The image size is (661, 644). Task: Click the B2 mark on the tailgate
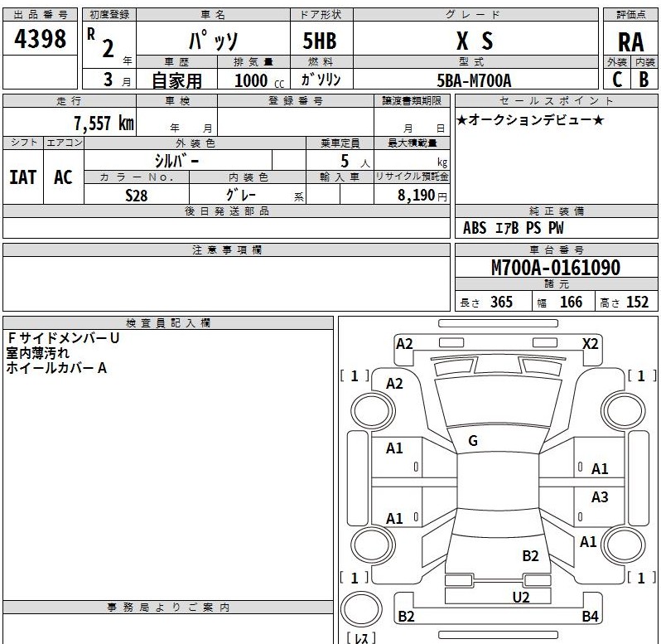530,556
